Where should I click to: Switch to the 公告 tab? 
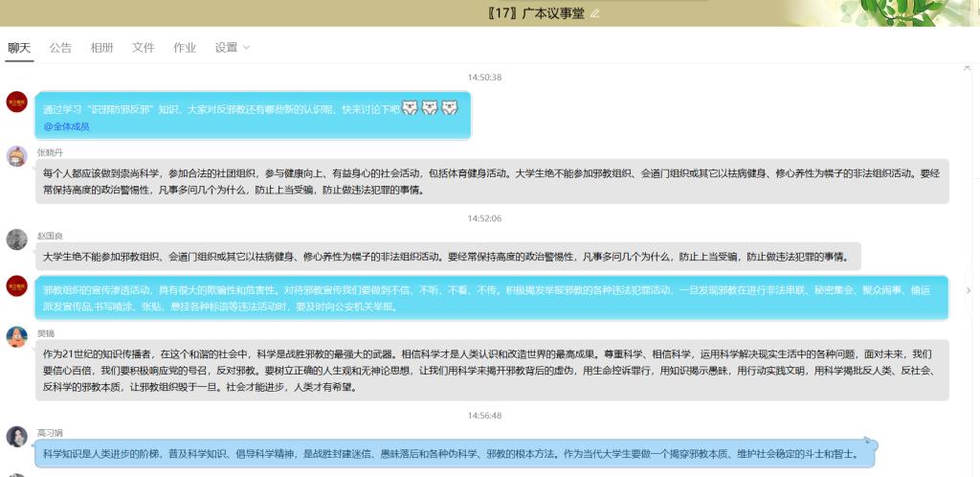[60, 47]
